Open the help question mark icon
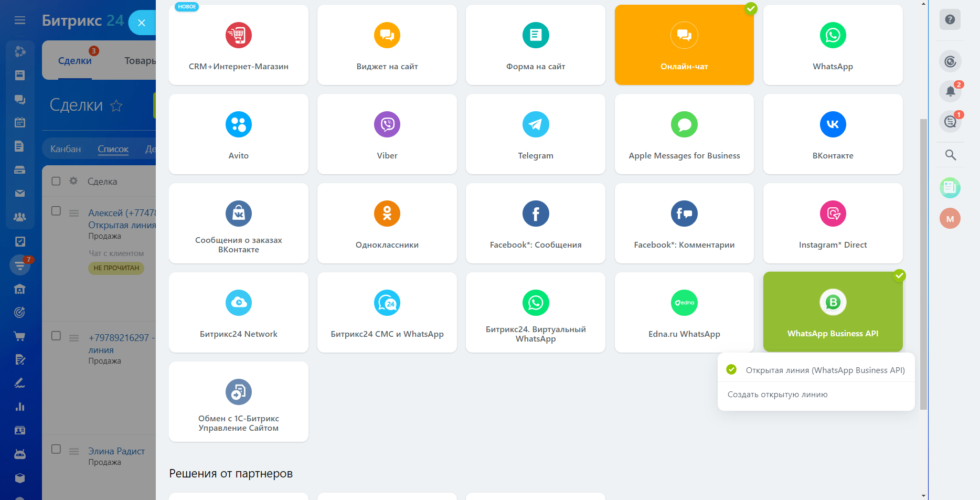Viewport: 980px width, 500px height. tap(950, 19)
